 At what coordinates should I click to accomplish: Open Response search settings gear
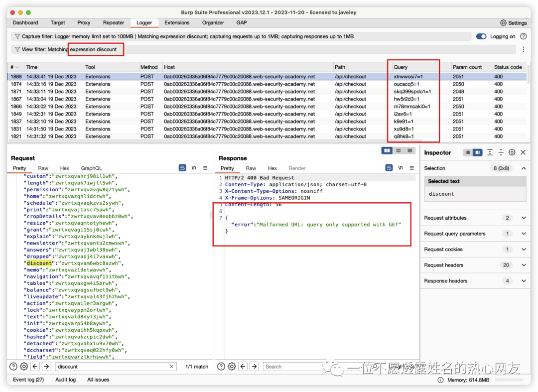click(232, 367)
